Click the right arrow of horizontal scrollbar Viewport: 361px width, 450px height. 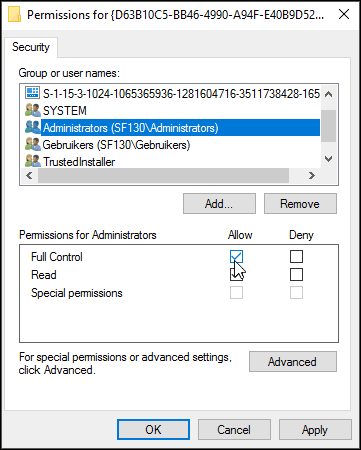coord(312,175)
